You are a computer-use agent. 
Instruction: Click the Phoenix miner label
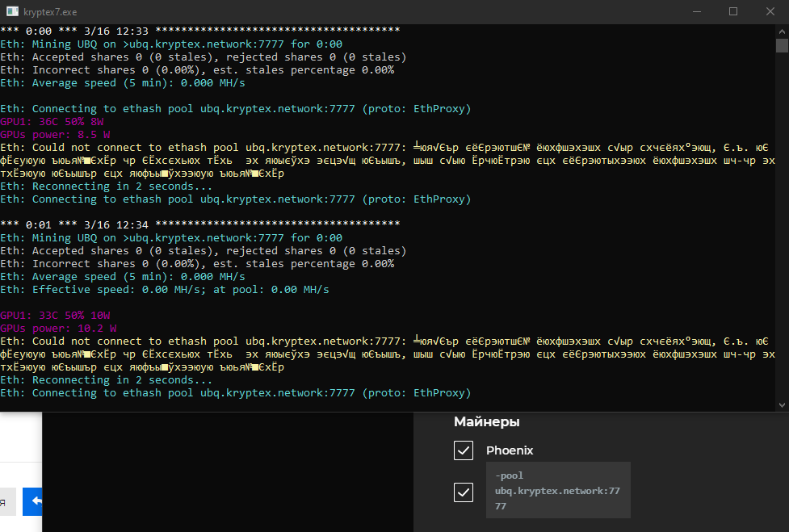pos(510,450)
